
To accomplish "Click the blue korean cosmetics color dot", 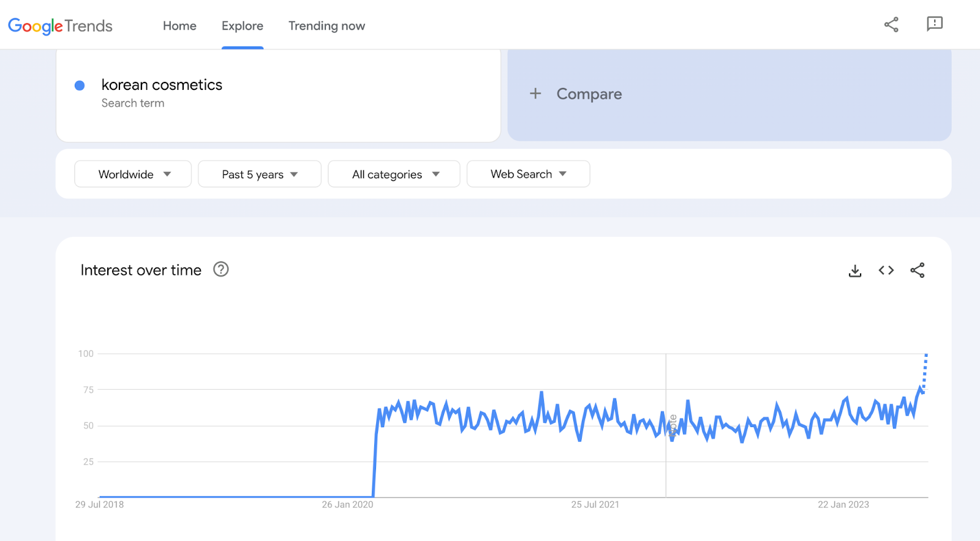I will click(80, 86).
